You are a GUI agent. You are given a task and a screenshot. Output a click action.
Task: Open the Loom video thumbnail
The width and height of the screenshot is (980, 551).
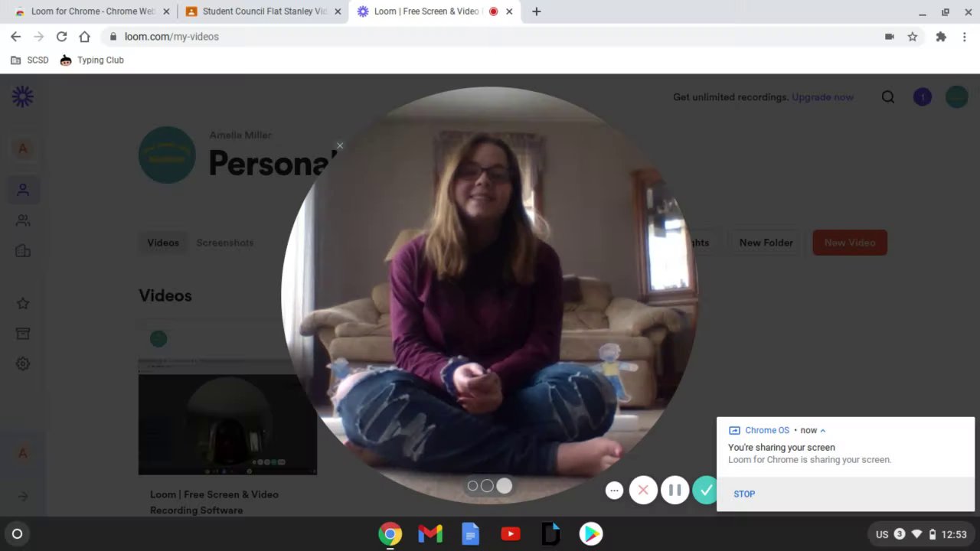coord(227,417)
